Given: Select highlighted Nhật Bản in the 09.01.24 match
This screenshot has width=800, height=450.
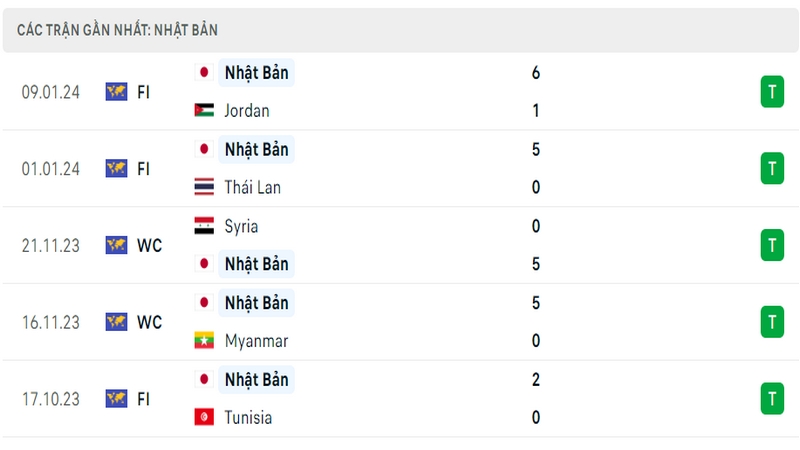Looking at the screenshot, I should click(257, 72).
